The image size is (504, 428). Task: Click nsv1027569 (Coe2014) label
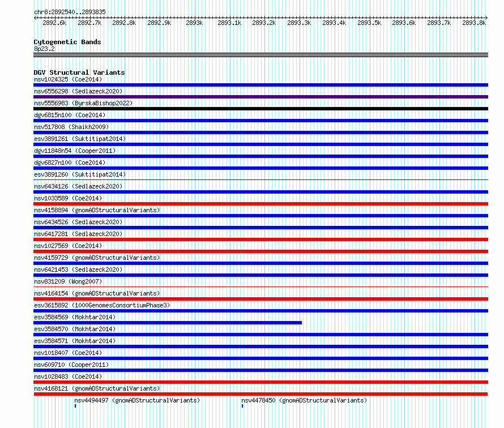[x=68, y=246]
